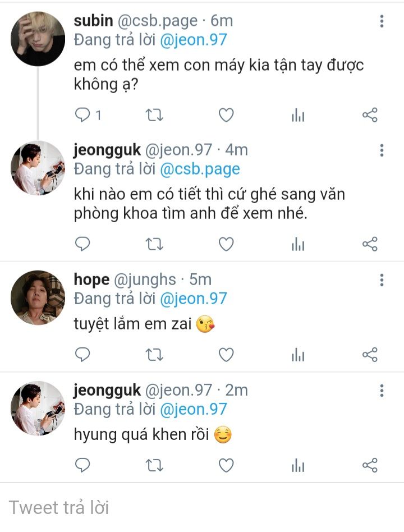This screenshot has width=404, height=532.
Task: View analytics for jeongguk's 'hyung quá khen rồi' tweet
Action: (x=298, y=465)
